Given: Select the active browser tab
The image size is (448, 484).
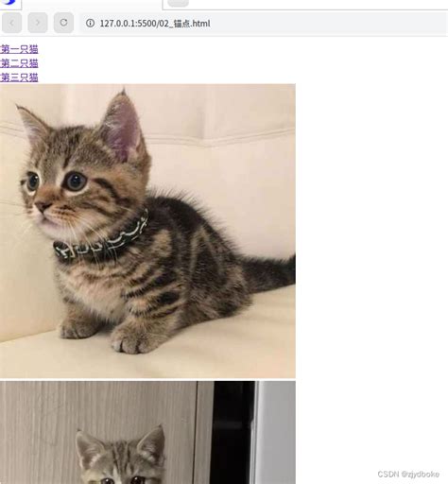Looking at the screenshot, I should [x=92, y=4].
